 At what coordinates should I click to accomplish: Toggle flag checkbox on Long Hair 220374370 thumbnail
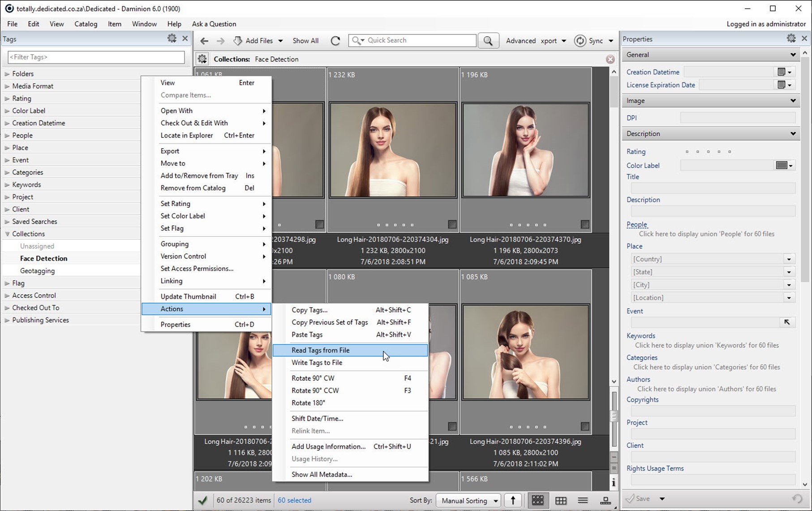pyautogui.click(x=584, y=224)
